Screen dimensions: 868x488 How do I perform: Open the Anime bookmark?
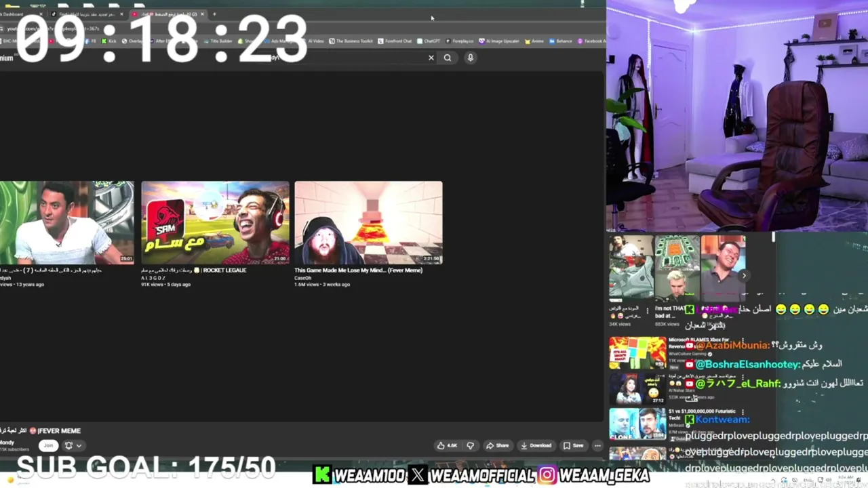tap(534, 41)
